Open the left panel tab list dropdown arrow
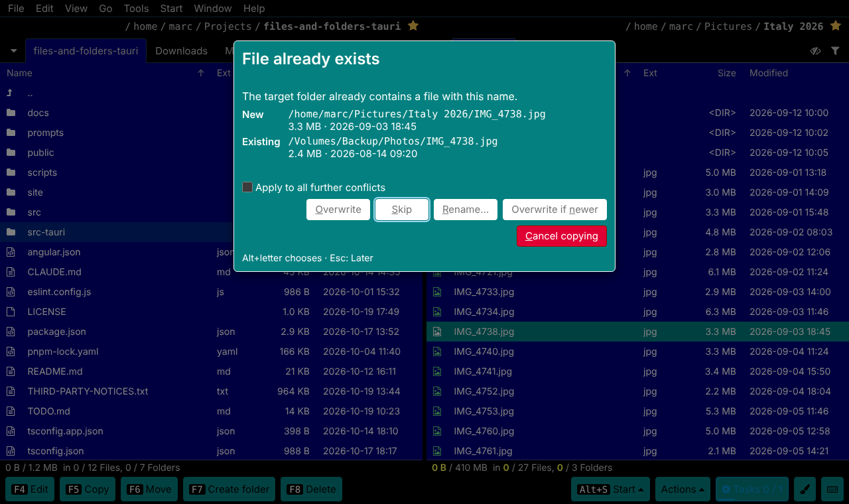Screen dimensions: 849x504 coord(13,51)
